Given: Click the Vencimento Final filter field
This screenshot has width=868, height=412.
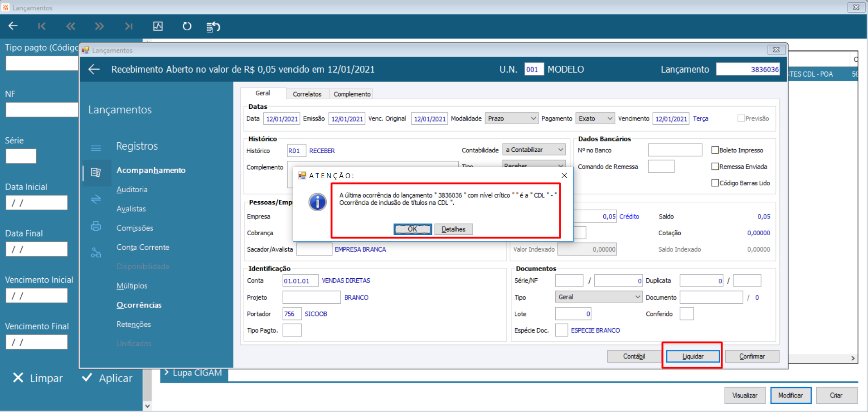Looking at the screenshot, I should [x=37, y=342].
